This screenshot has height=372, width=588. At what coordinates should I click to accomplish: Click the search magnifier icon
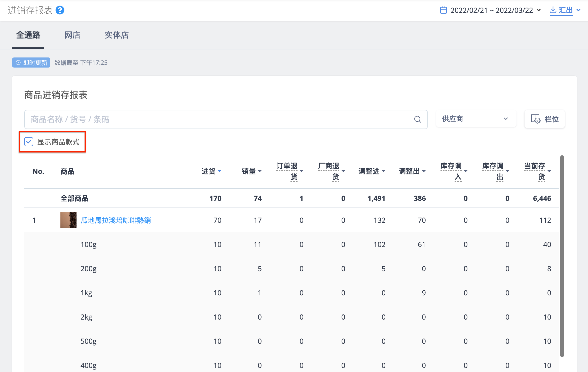[x=418, y=119]
